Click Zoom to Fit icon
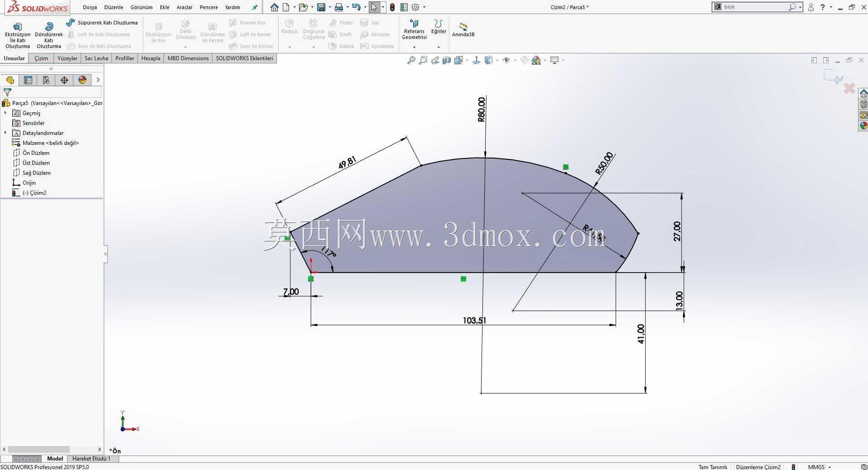The image size is (868, 470). (x=411, y=60)
